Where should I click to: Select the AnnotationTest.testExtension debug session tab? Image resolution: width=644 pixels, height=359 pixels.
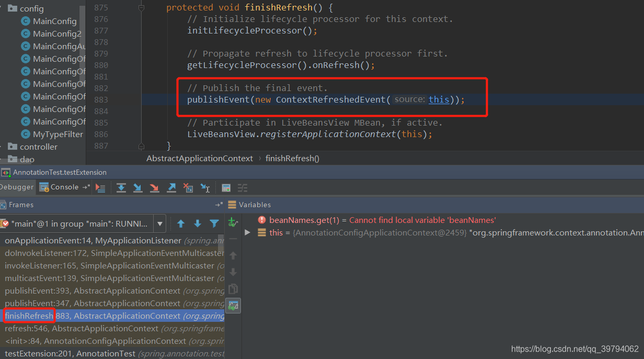point(54,172)
